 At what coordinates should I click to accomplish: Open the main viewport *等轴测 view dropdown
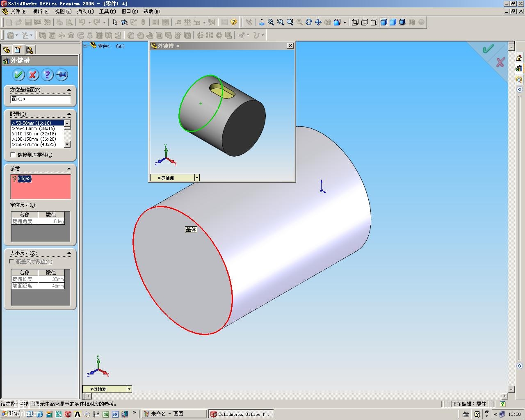click(129, 389)
